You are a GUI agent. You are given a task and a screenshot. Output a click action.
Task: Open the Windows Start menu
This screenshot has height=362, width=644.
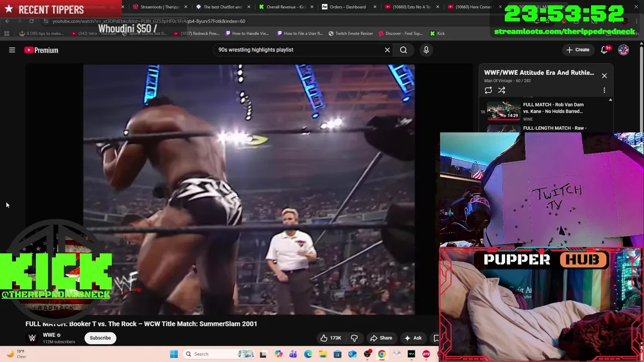(x=174, y=354)
